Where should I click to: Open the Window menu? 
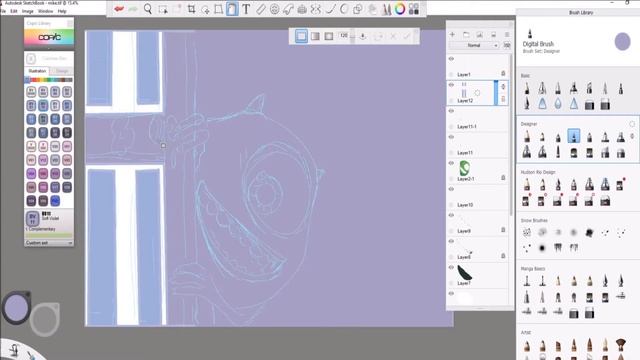coord(45,11)
